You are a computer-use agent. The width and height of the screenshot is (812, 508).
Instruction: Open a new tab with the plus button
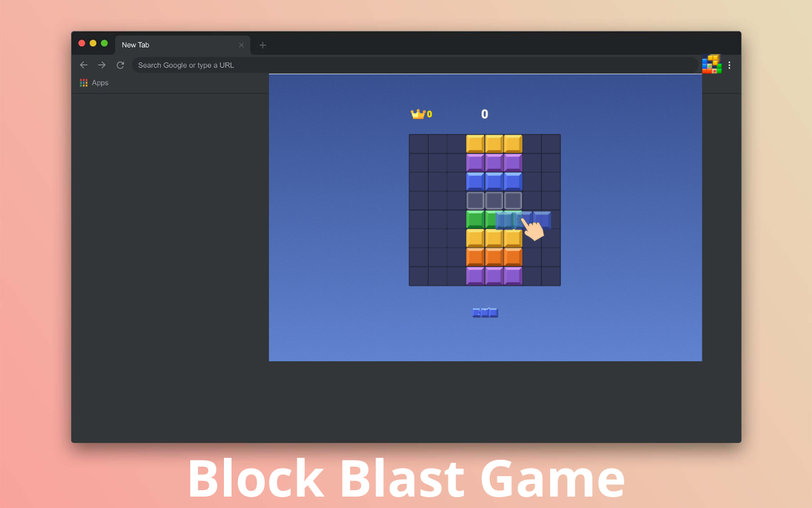263,44
